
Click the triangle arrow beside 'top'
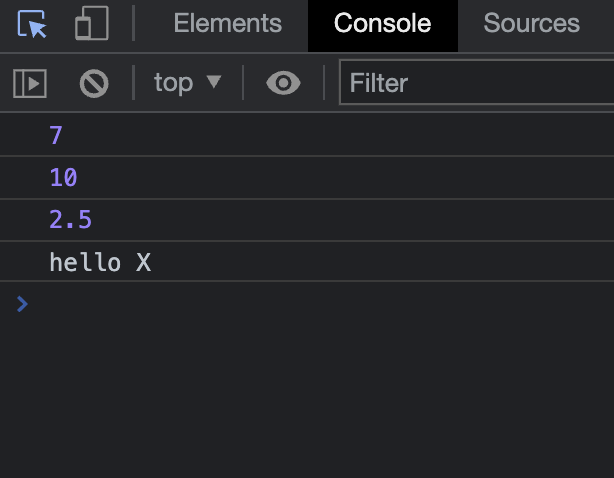(213, 83)
